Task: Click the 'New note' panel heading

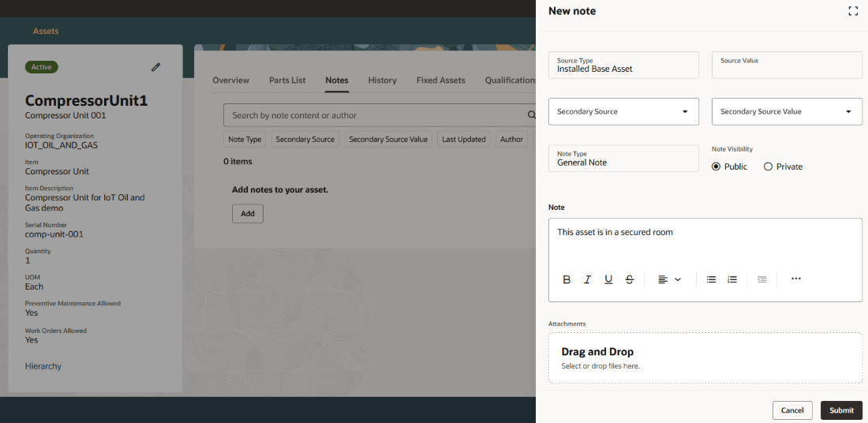Action: pos(572,11)
